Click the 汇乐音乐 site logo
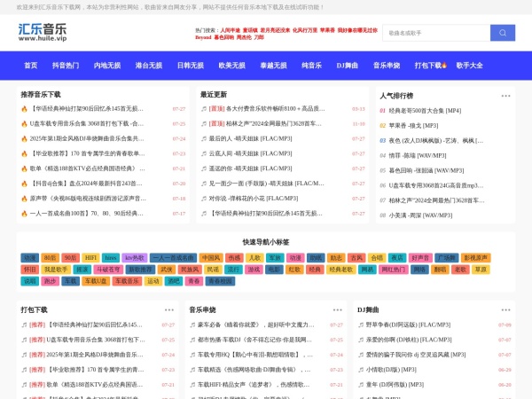Image resolution: width=532 pixels, height=399 pixels. click(x=42, y=32)
